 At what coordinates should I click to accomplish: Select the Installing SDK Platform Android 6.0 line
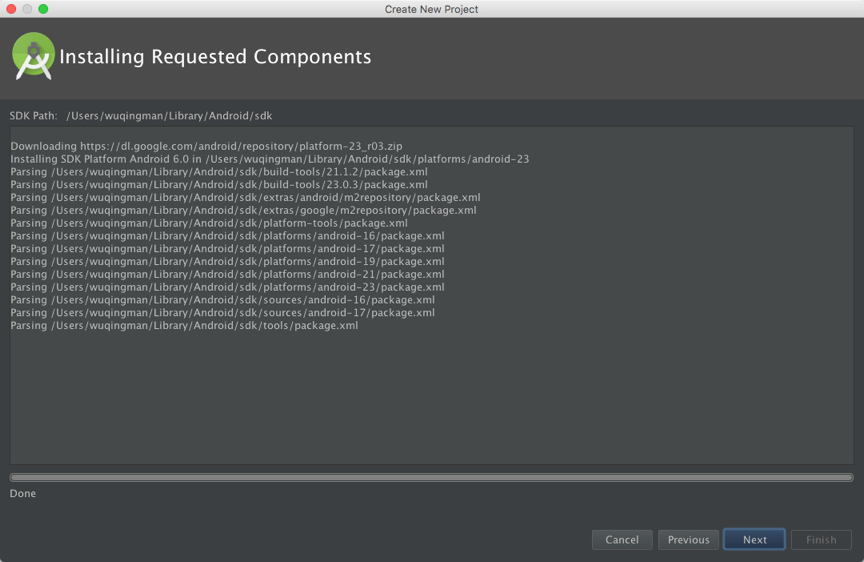(x=270, y=159)
